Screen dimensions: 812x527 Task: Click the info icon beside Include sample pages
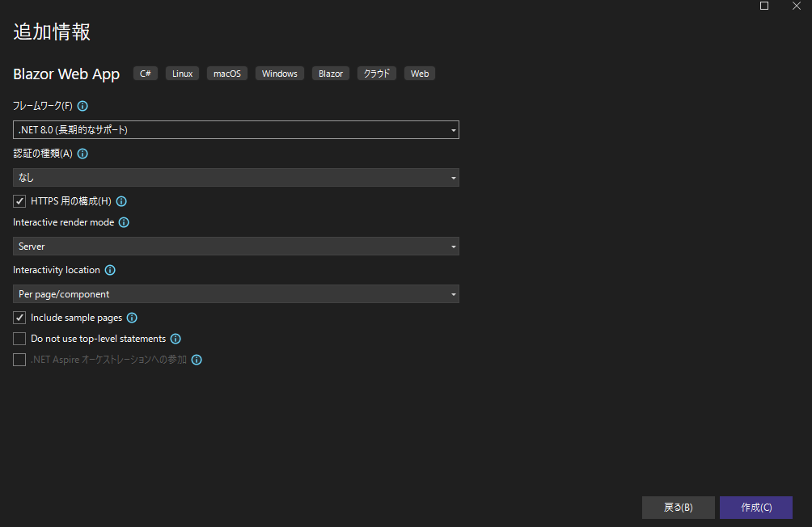pyautogui.click(x=132, y=318)
